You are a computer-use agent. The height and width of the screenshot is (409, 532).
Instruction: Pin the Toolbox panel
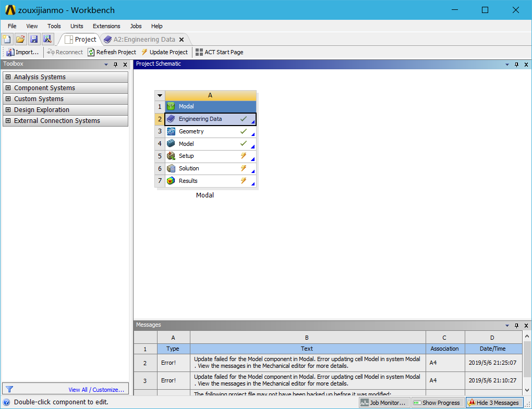coord(115,64)
